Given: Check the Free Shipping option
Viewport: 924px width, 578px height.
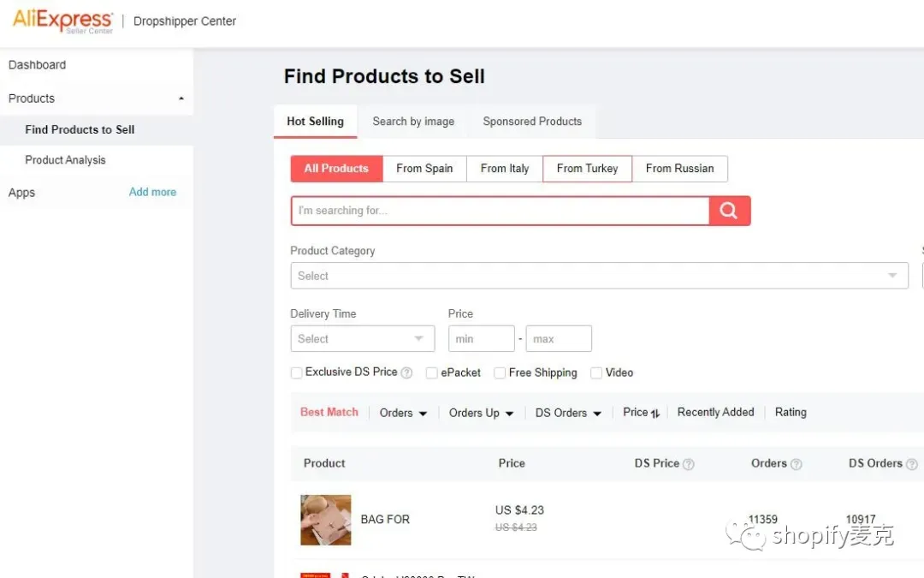Looking at the screenshot, I should pos(500,372).
